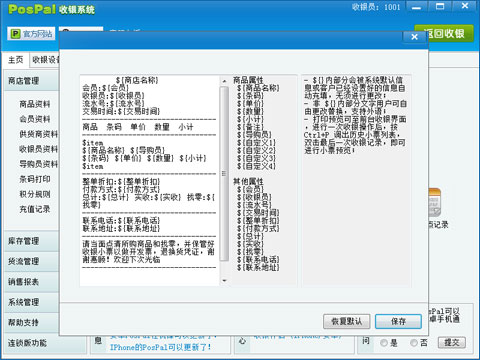Open 条码打印 in the sidebar
Viewport: 480px width, 360px height.
35,179
